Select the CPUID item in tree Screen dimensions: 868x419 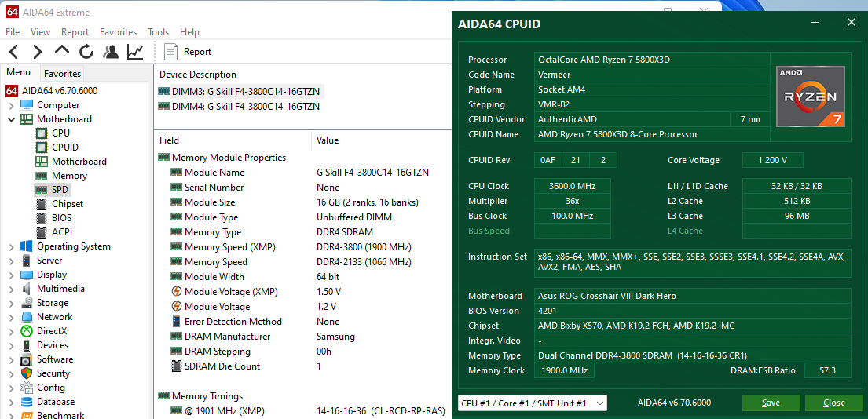click(64, 148)
